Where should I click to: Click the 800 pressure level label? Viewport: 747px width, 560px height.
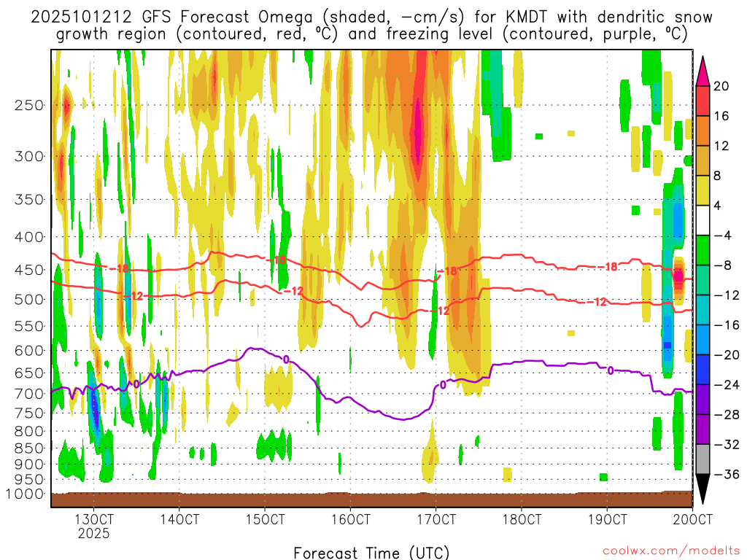29,432
